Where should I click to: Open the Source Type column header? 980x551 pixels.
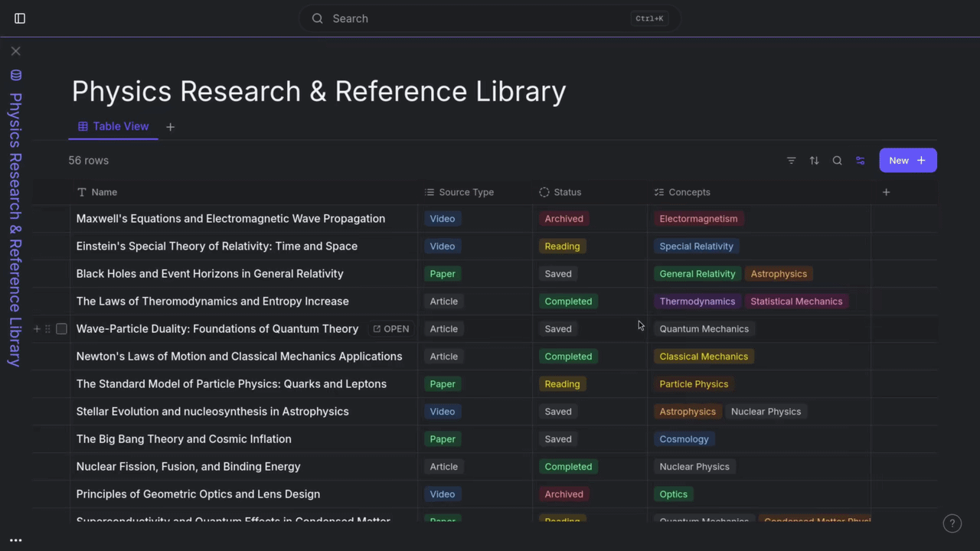click(475, 192)
